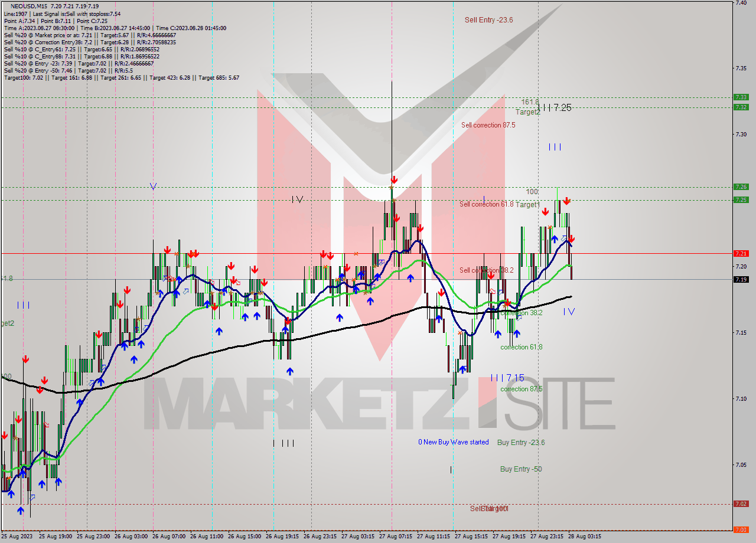Select the 'Target1' level label
This screenshot has height=543, width=756.
[527, 204]
